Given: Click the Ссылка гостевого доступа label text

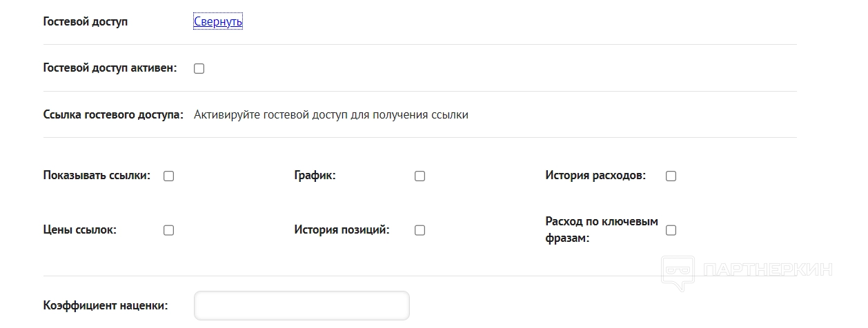Looking at the screenshot, I should 113,114.
